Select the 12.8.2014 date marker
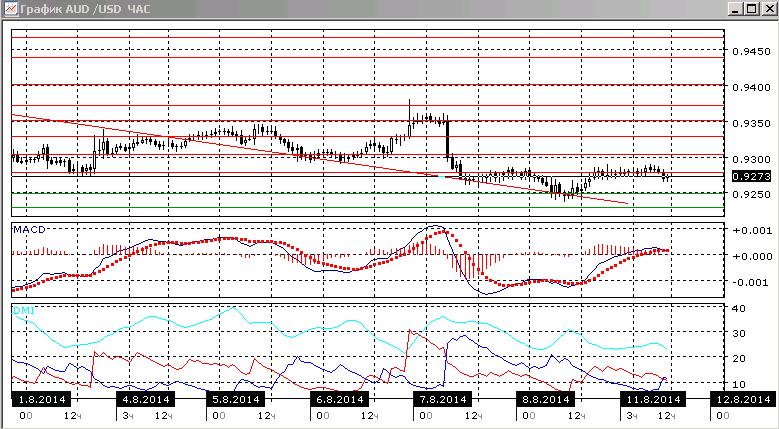The width and height of the screenshot is (779, 429). coord(743,399)
